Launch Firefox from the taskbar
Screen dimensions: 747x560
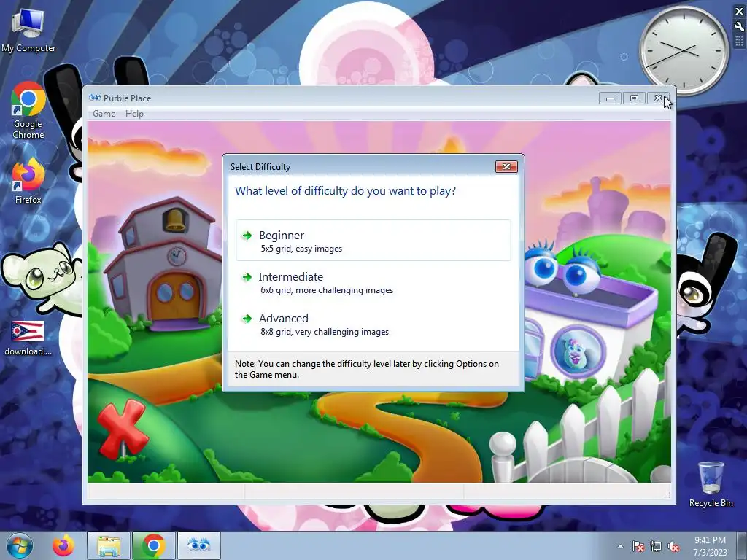(63, 545)
